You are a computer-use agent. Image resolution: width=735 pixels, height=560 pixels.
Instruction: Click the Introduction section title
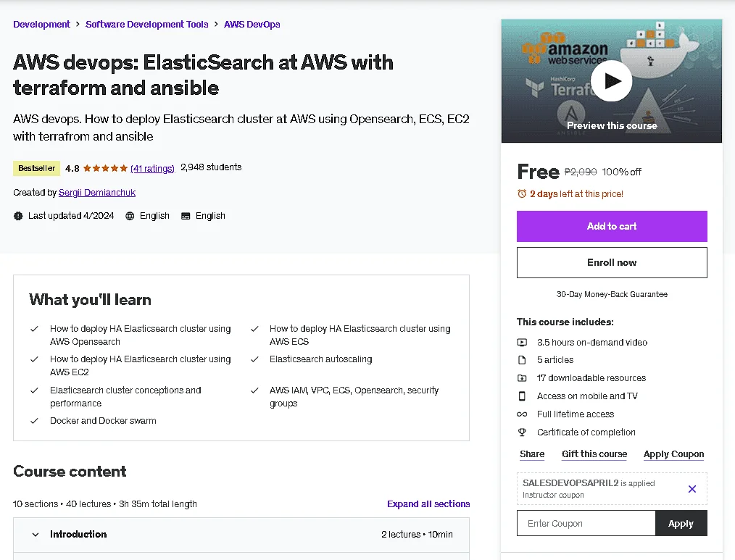78,534
